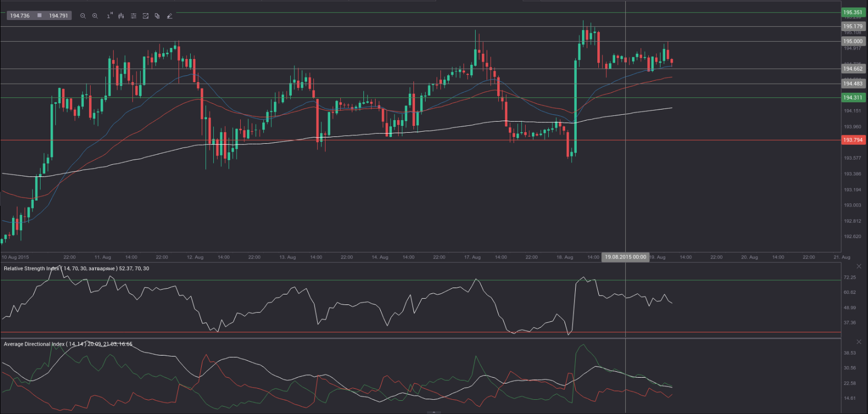Click the buy price 194.791
Screen dimensions: 868x414
click(58, 16)
